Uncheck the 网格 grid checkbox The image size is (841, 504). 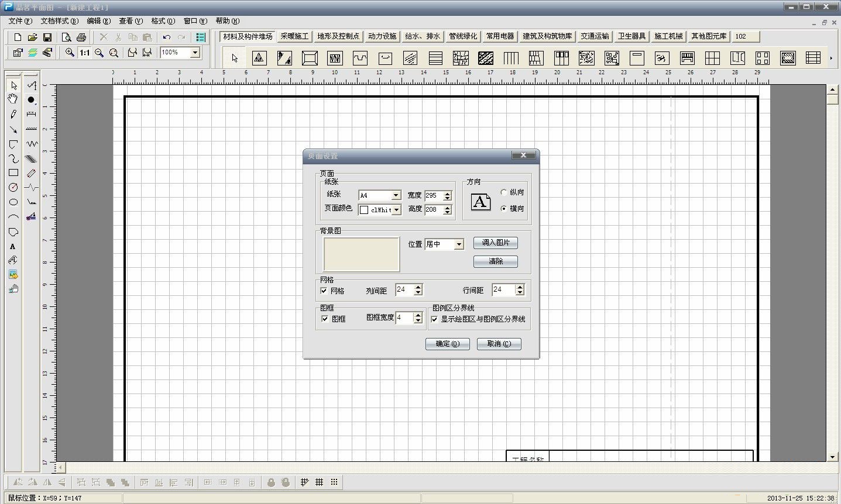pyautogui.click(x=324, y=291)
